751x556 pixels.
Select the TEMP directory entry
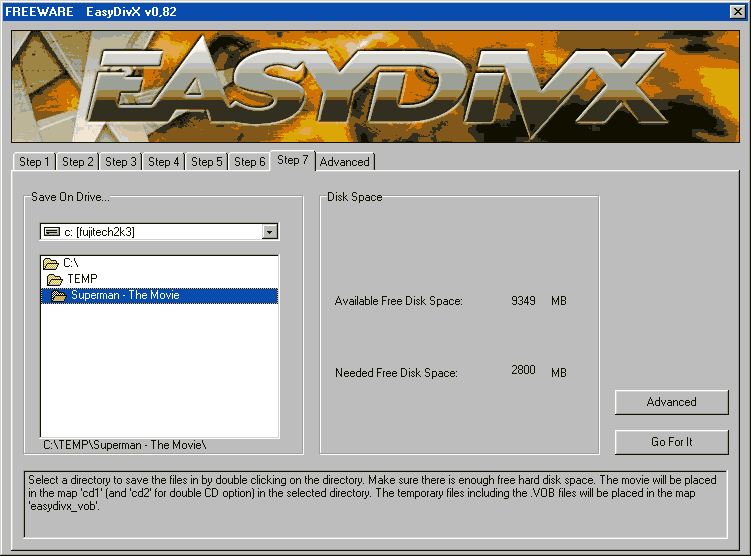coord(82,279)
